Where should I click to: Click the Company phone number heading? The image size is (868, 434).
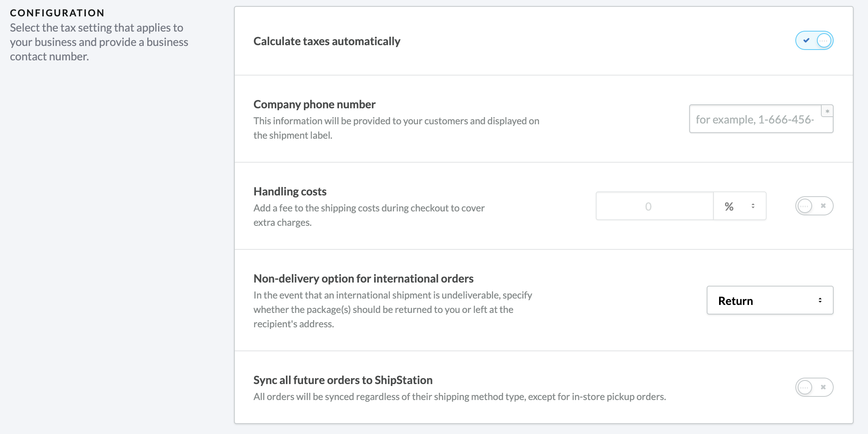314,104
